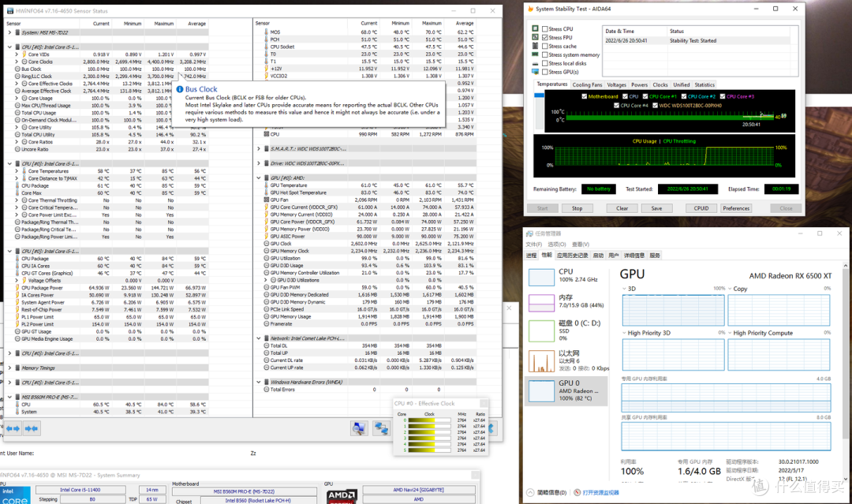Collapse the MSI B560M PRO-E sensor section
852x504 pixels.
(x=9, y=397)
